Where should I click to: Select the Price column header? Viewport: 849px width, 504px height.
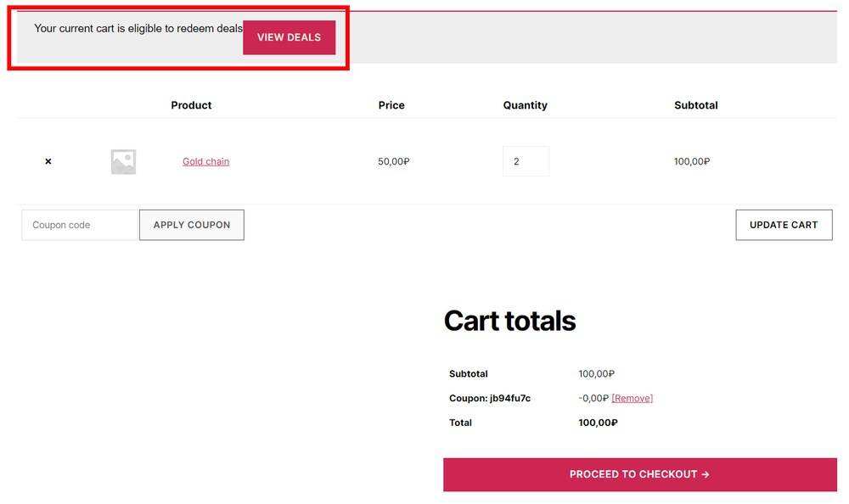pyautogui.click(x=391, y=105)
